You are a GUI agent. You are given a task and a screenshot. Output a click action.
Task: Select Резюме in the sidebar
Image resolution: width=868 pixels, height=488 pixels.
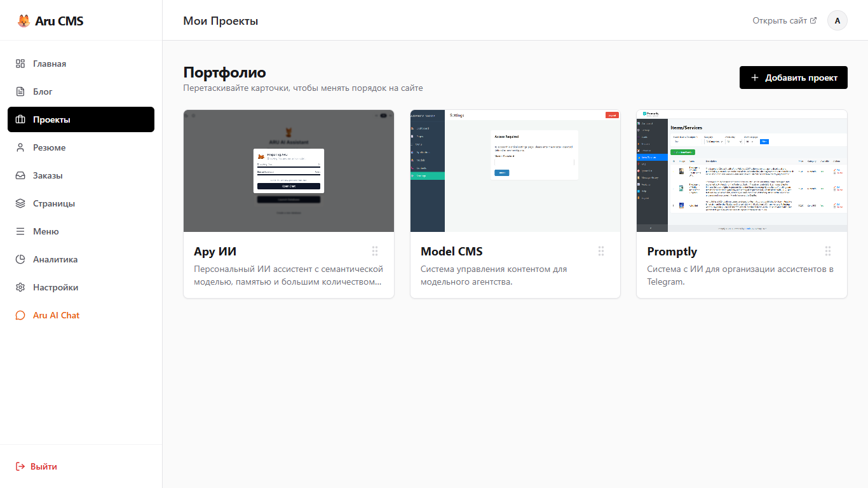[49, 147]
